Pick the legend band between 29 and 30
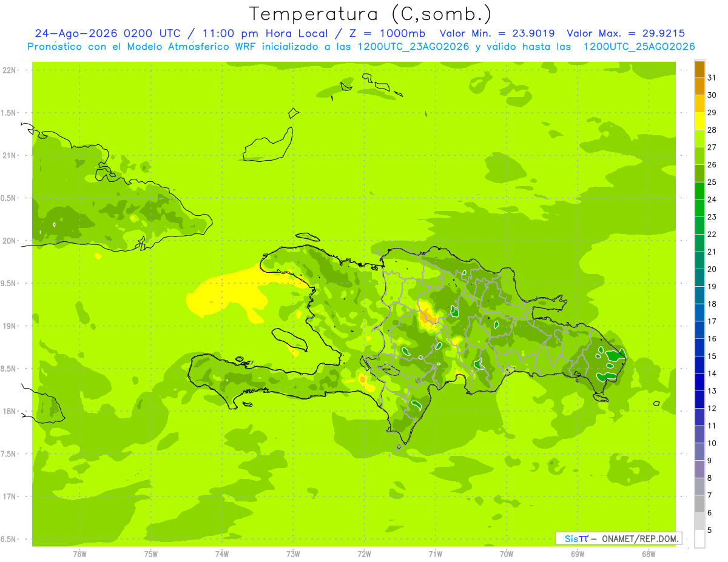 [x=699, y=104]
